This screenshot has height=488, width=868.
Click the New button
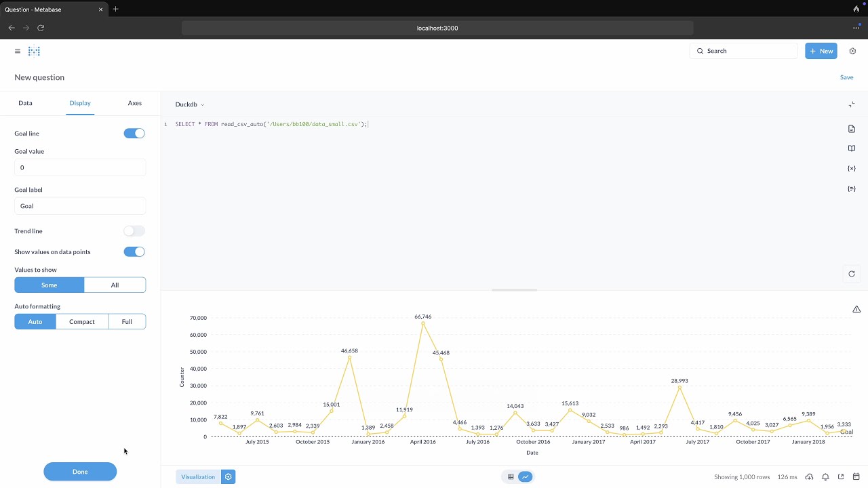(821, 51)
